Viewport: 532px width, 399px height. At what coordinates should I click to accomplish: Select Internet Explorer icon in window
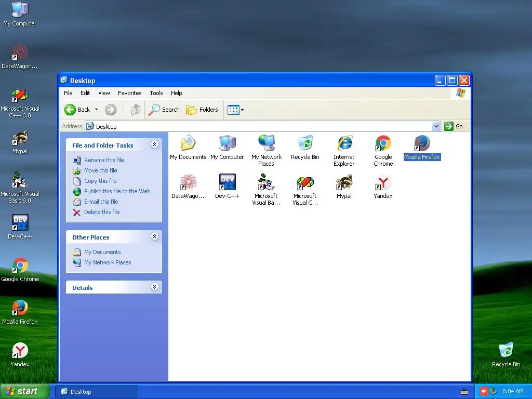344,151
